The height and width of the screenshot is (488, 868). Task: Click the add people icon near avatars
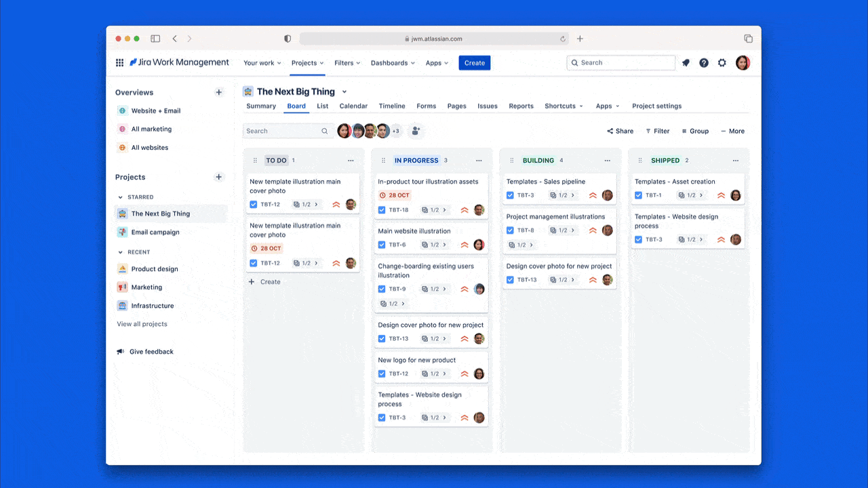pos(416,131)
